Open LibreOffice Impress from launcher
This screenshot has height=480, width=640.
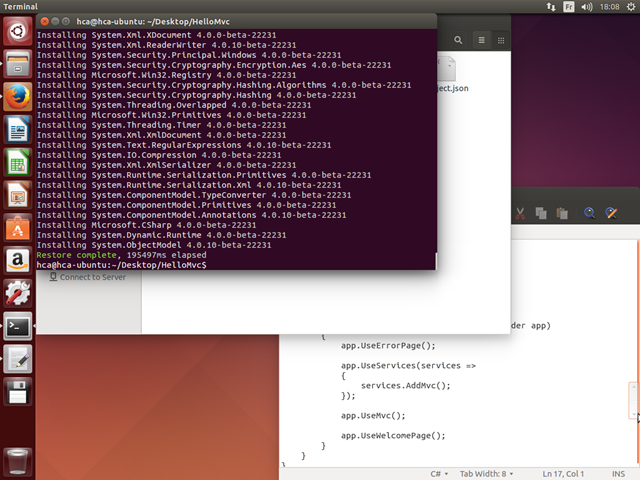point(18,195)
